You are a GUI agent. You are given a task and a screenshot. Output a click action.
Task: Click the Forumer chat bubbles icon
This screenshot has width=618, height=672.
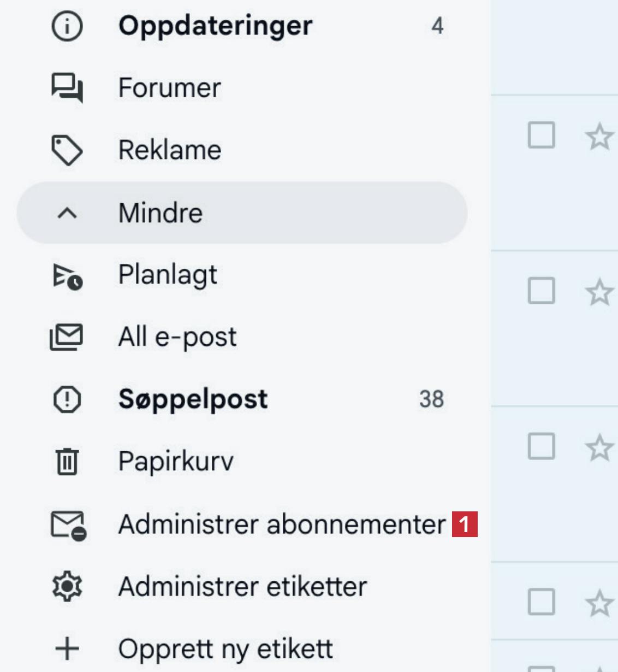coord(67,88)
